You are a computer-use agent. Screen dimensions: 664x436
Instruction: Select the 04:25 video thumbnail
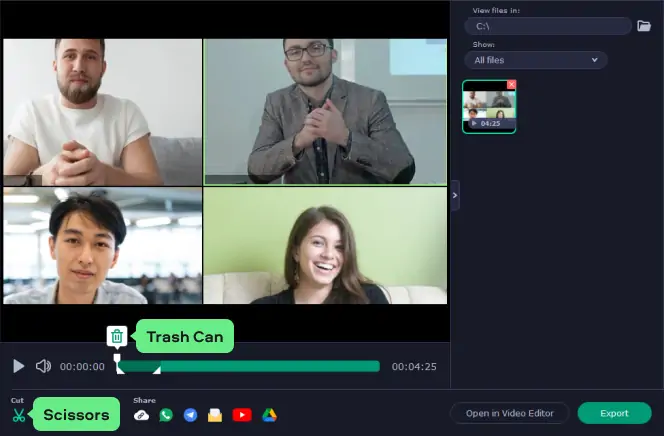point(489,107)
